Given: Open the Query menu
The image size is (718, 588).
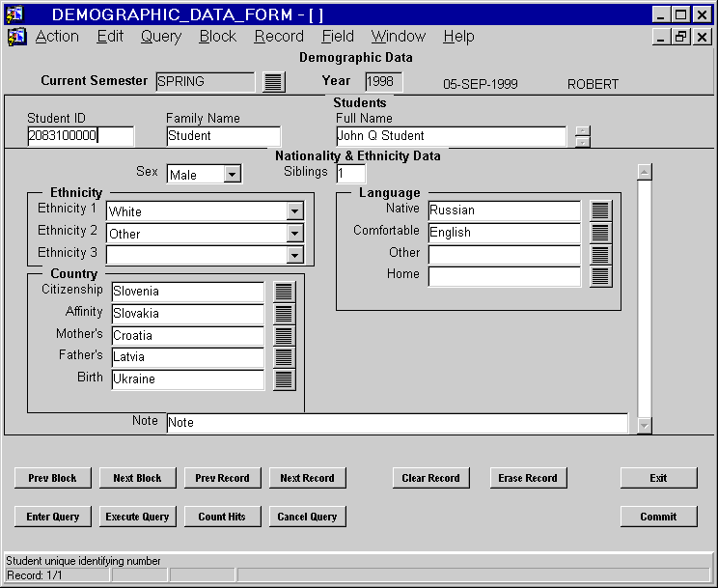Looking at the screenshot, I should tap(161, 36).
